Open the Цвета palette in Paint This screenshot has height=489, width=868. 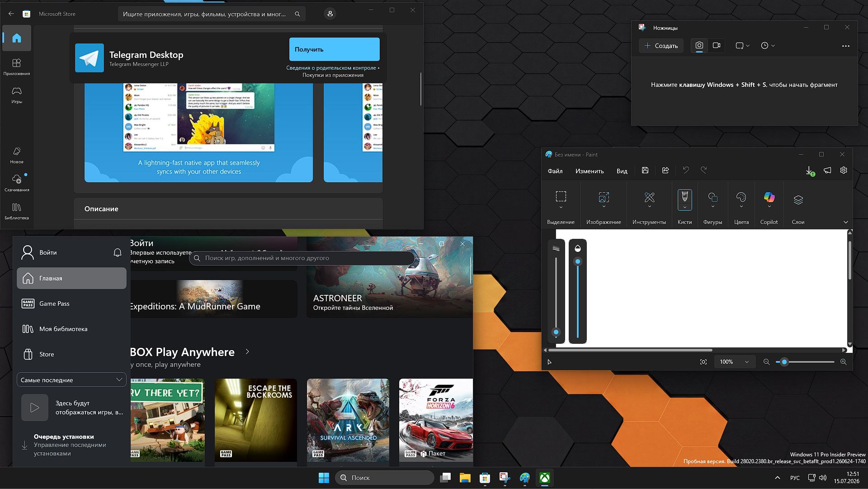(x=741, y=200)
